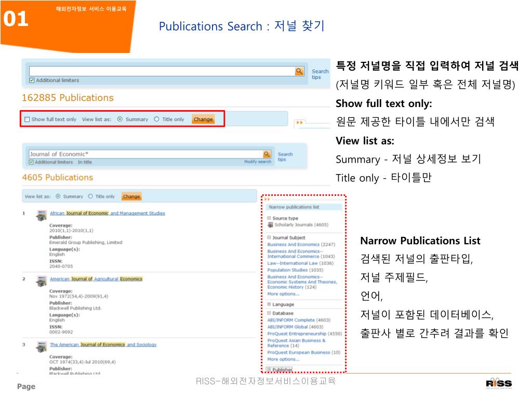Click In title label beside Additional limiters
This screenshot has height=399, width=532.
pyautogui.click(x=85, y=162)
